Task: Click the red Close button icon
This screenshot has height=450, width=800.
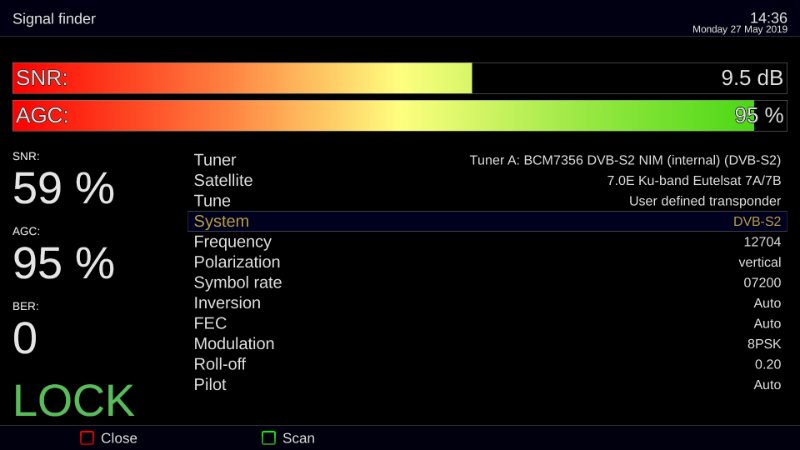Action: click(x=87, y=438)
